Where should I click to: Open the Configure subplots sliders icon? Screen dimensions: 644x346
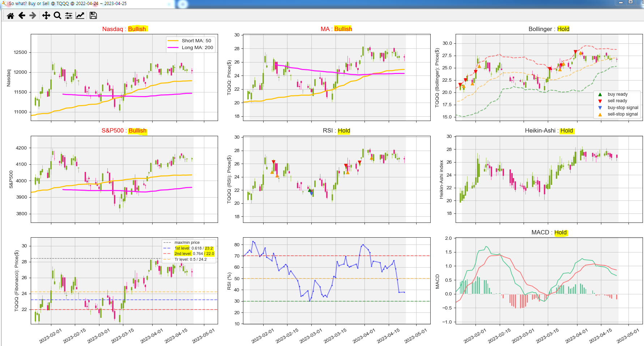tap(69, 16)
